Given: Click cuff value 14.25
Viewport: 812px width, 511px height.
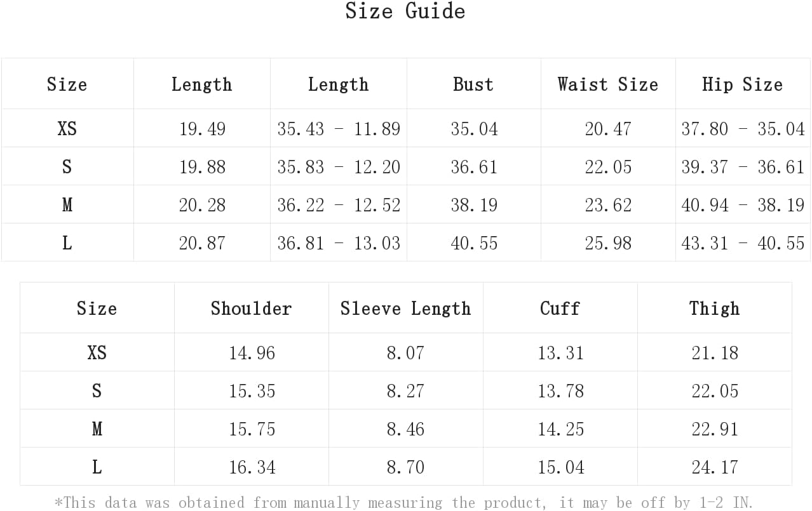Looking at the screenshot, I should click(x=560, y=429).
